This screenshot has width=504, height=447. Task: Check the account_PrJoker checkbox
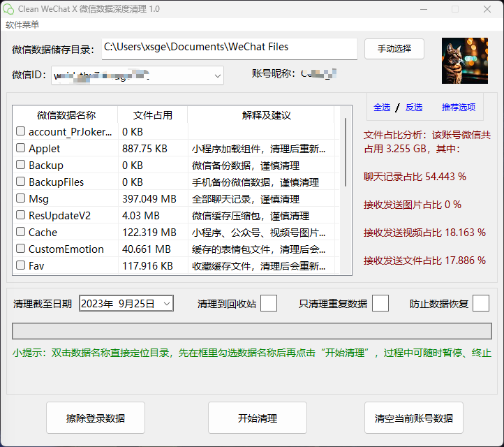click(20, 131)
